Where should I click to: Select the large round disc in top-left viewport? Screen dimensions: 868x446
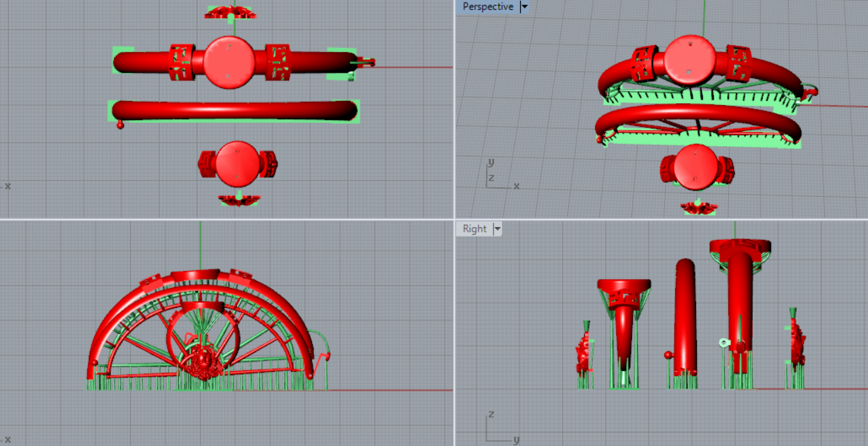pyautogui.click(x=229, y=62)
